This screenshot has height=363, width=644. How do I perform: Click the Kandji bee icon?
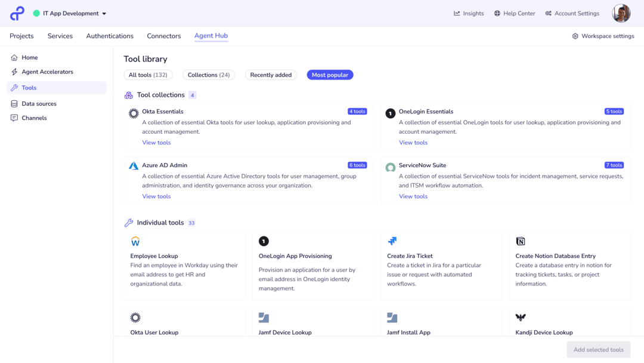521,318
